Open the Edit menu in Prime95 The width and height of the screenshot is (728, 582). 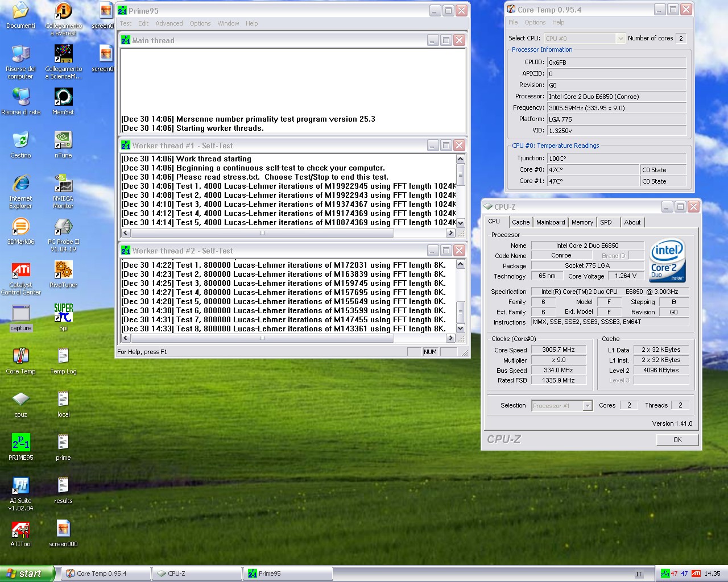(x=143, y=23)
